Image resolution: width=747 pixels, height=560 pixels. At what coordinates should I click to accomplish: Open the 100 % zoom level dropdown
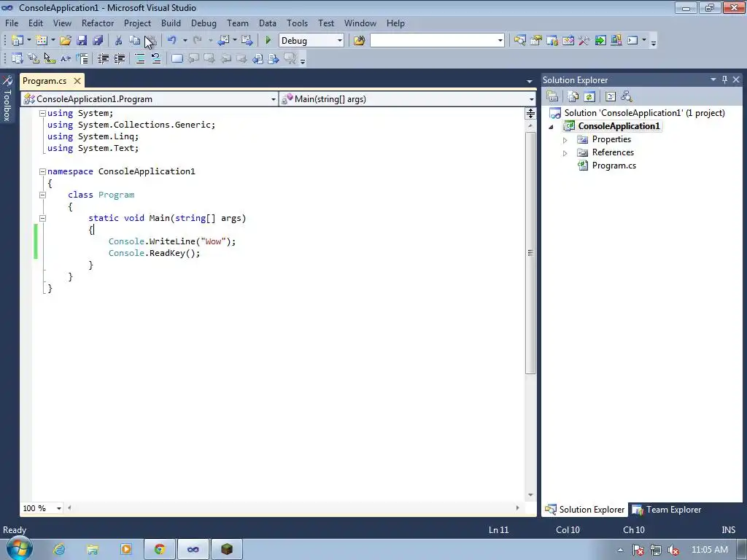pyautogui.click(x=58, y=508)
